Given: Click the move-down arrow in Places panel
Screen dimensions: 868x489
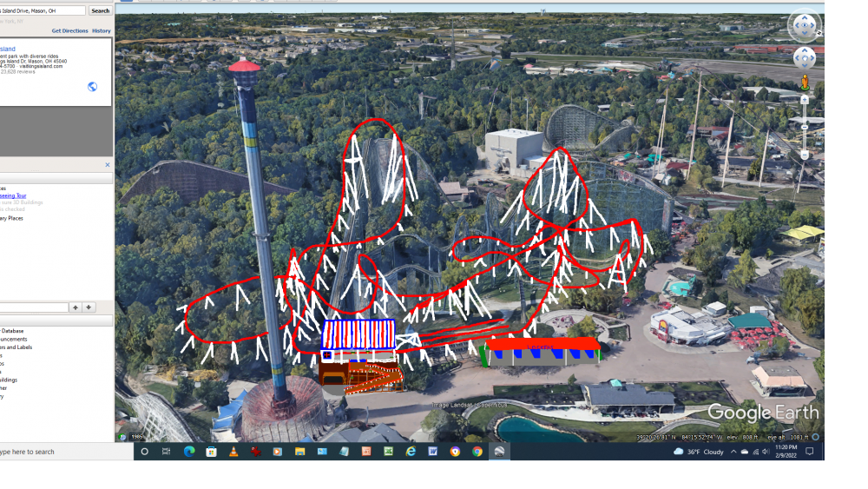Looking at the screenshot, I should [89, 307].
